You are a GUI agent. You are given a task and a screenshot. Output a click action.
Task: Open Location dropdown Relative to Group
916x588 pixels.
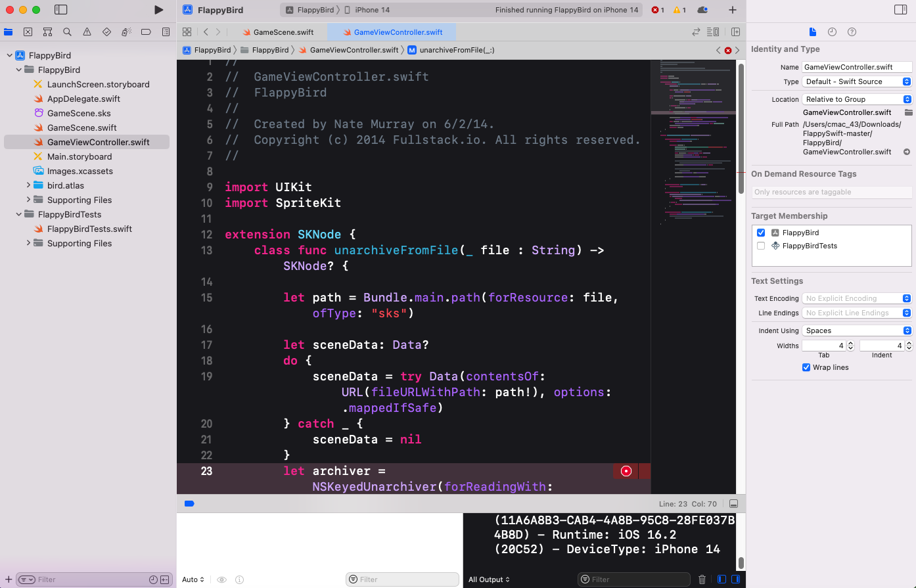tap(857, 99)
